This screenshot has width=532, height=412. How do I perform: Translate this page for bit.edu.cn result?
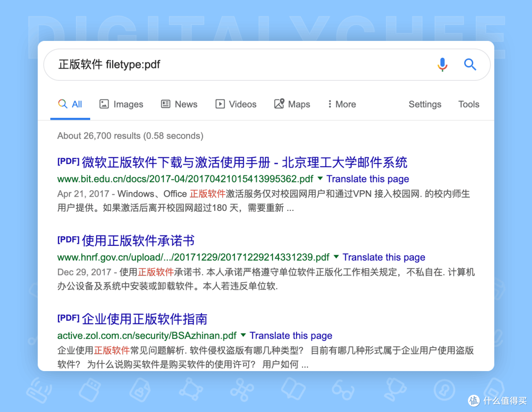click(x=368, y=179)
